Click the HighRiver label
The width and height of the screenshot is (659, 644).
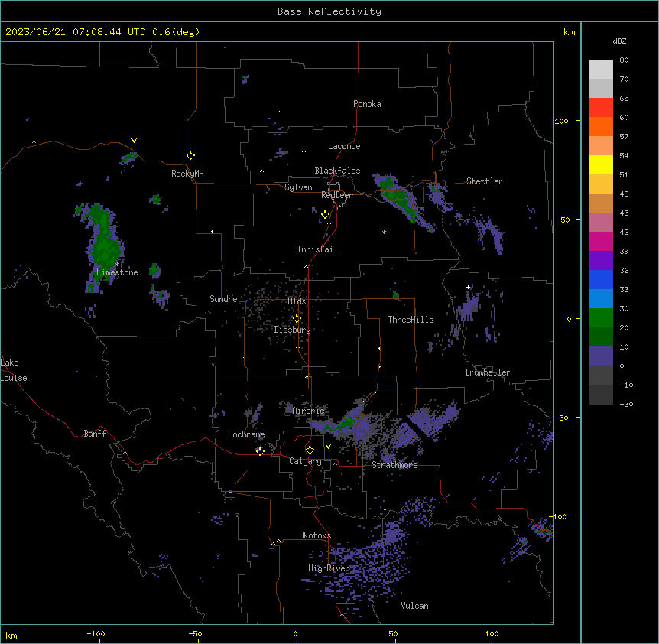329,568
